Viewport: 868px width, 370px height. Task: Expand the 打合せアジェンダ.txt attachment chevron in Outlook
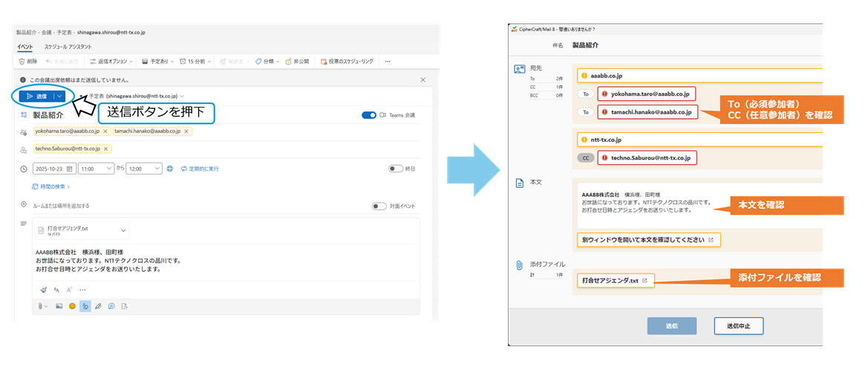[123, 230]
